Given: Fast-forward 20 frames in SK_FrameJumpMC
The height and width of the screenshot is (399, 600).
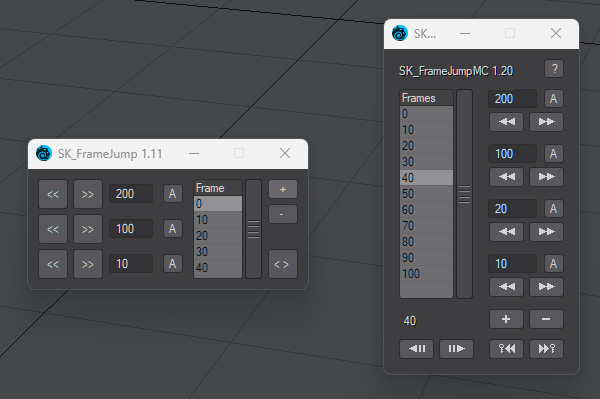Looking at the screenshot, I should [x=546, y=232].
